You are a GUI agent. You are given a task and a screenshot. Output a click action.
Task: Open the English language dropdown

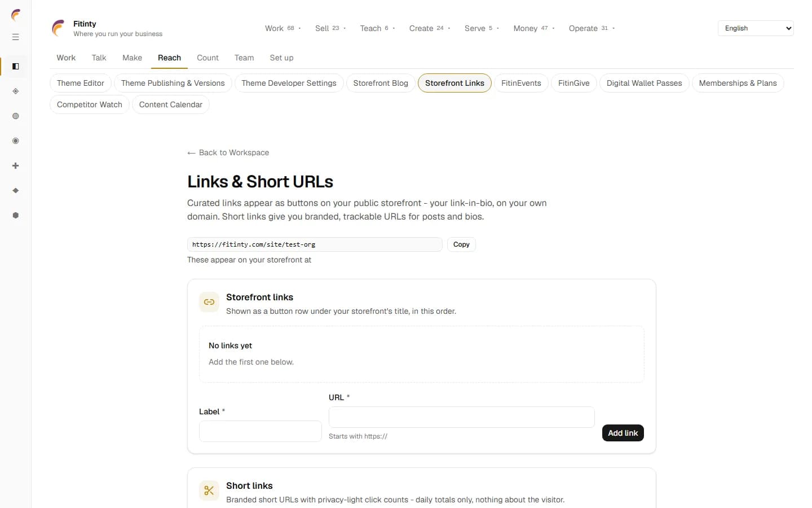756,28
